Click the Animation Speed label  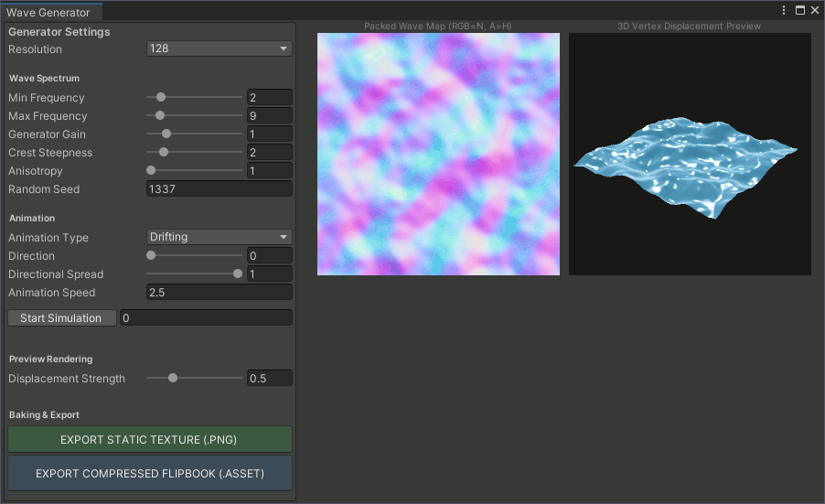(51, 293)
